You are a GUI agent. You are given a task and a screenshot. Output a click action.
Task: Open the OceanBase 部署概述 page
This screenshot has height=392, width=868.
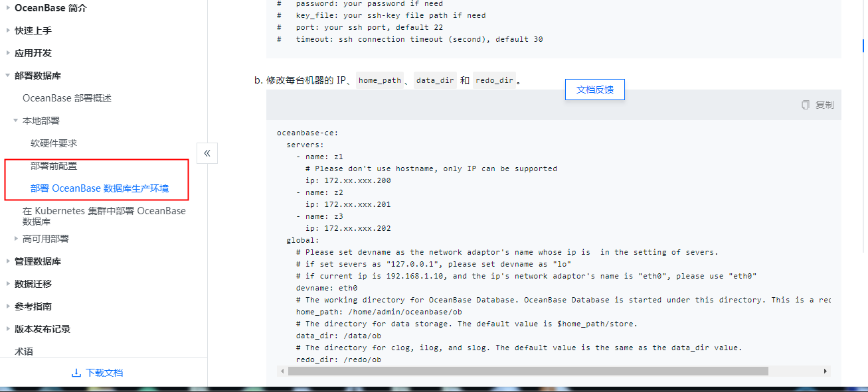click(67, 98)
